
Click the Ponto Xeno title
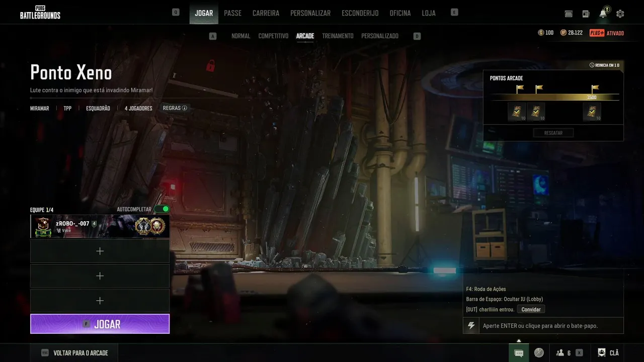pos(71,73)
